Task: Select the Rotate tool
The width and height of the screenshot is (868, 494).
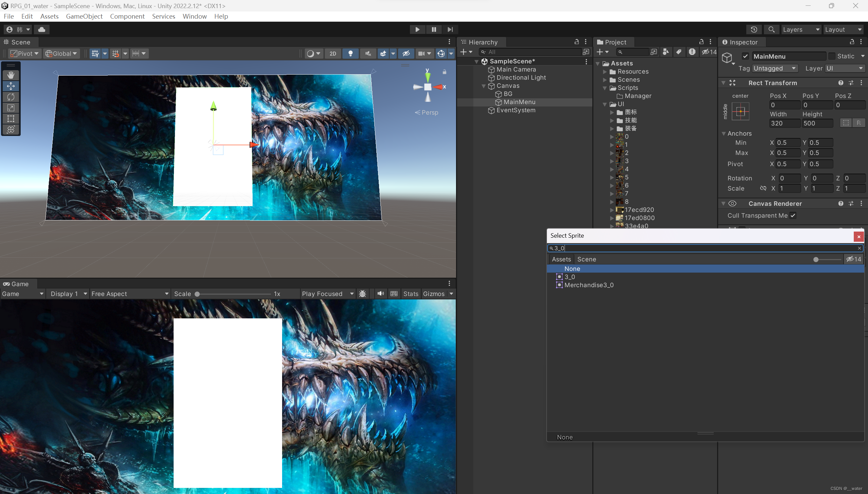Action: pyautogui.click(x=11, y=97)
